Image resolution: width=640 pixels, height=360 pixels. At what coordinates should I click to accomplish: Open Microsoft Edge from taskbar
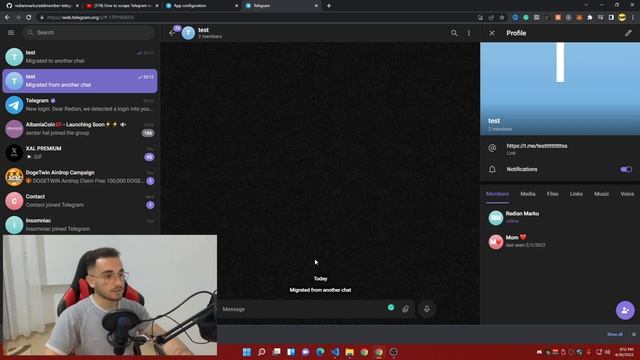coord(320,352)
